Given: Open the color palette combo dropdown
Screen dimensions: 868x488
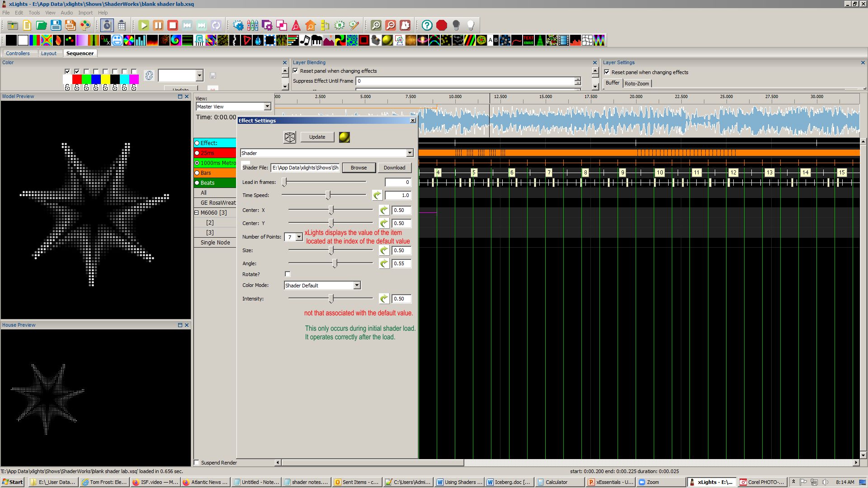Looking at the screenshot, I should pyautogui.click(x=199, y=75).
